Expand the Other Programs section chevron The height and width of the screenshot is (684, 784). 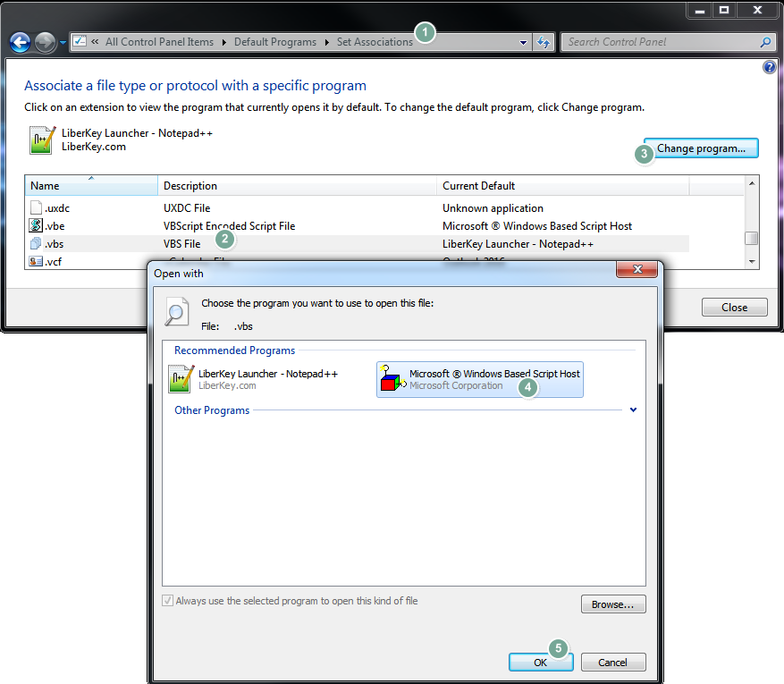[633, 410]
